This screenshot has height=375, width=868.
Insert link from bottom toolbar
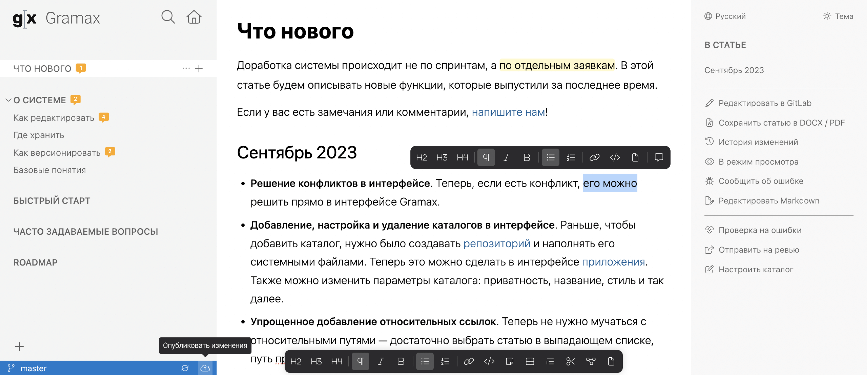click(x=469, y=361)
